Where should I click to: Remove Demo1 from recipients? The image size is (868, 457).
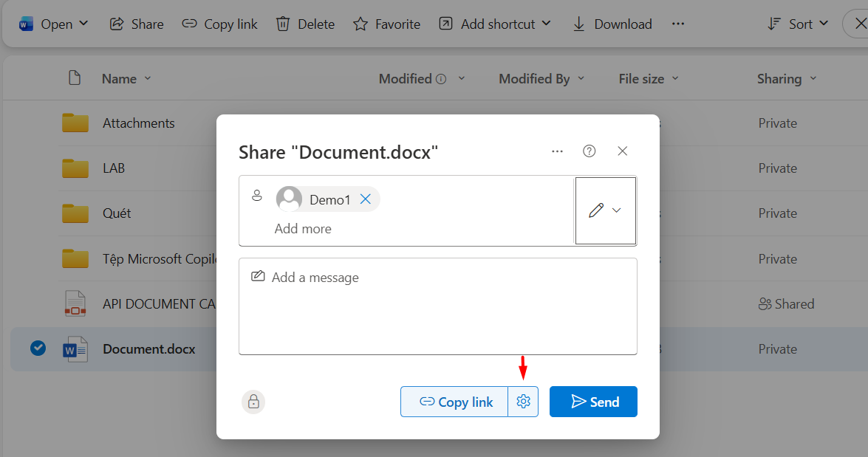[365, 199]
